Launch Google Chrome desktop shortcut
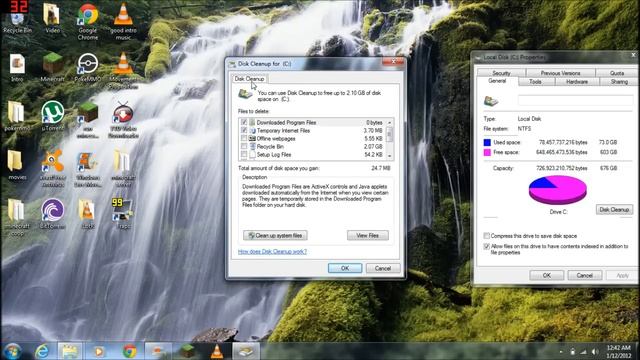Viewport: 640px width, 360px height. [x=88, y=21]
